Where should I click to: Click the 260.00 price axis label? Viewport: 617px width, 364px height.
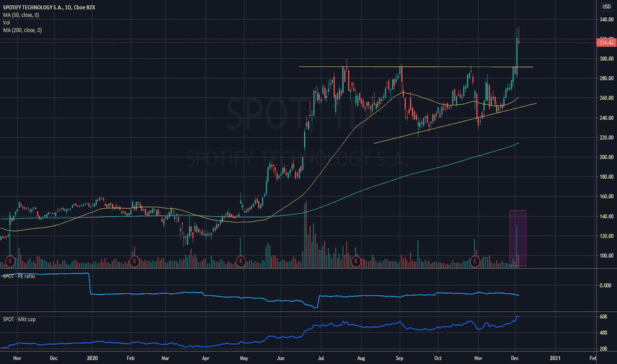coord(606,98)
